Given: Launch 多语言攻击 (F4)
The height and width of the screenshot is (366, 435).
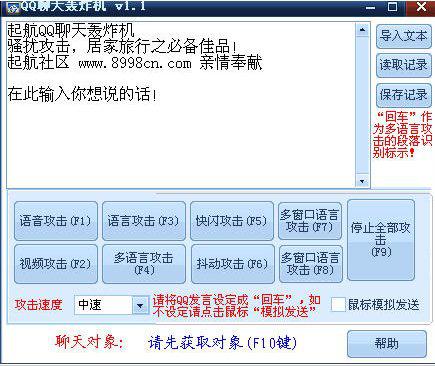Looking at the screenshot, I should point(144,264).
